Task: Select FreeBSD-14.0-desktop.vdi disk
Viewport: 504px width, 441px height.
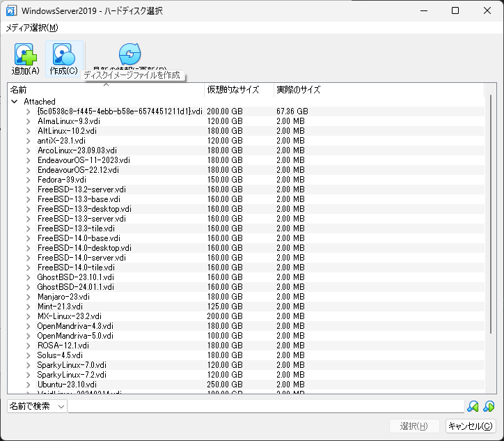Action: [84, 248]
